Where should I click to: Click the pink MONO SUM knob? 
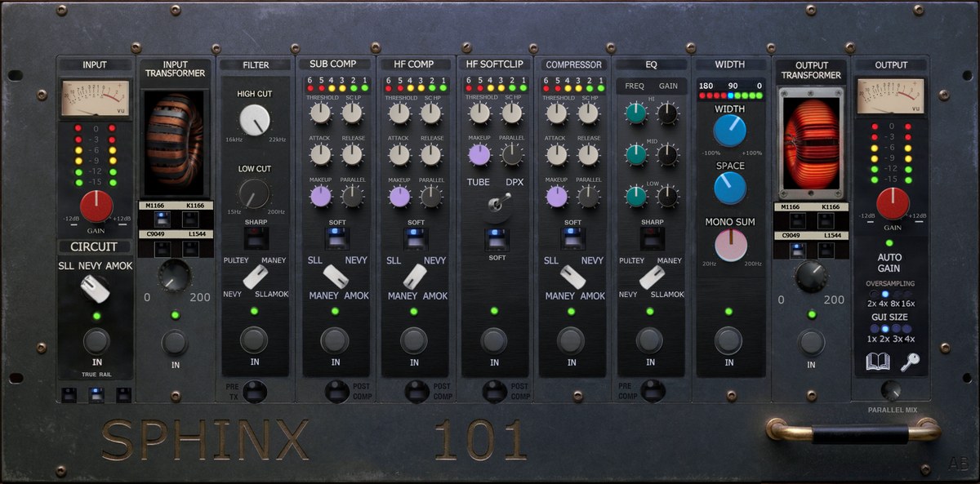730,245
